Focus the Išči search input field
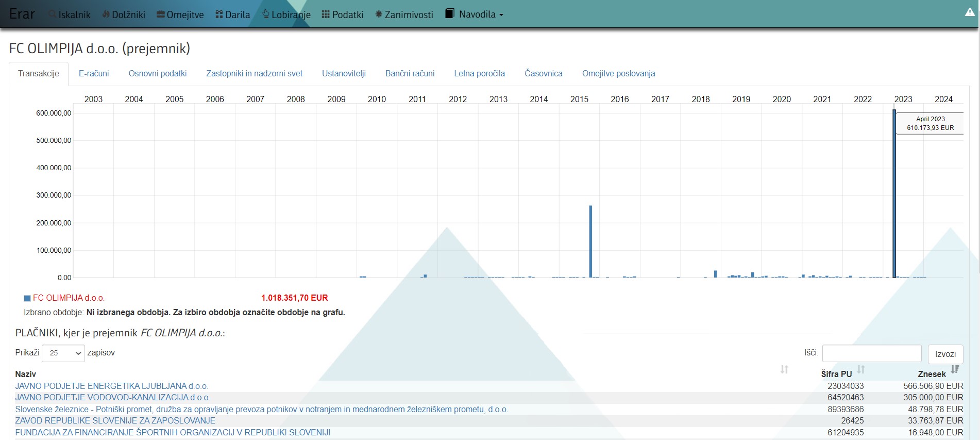 [871, 353]
